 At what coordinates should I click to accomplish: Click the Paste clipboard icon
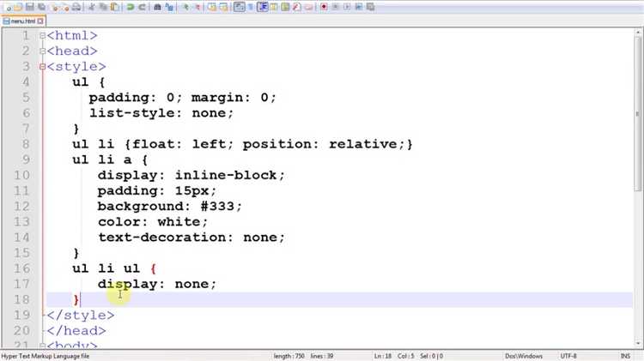pyautogui.click(x=115, y=7)
